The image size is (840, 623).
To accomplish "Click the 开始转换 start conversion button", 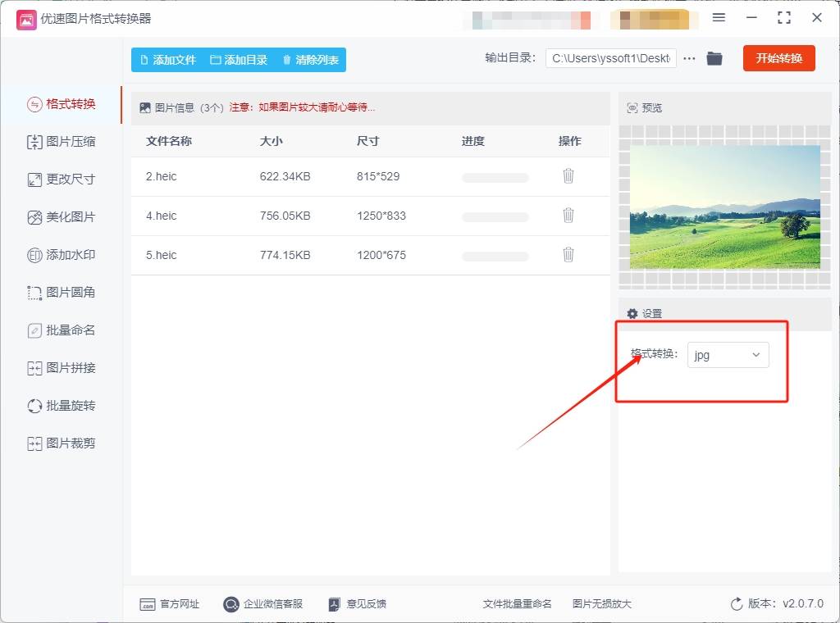I will click(x=778, y=57).
